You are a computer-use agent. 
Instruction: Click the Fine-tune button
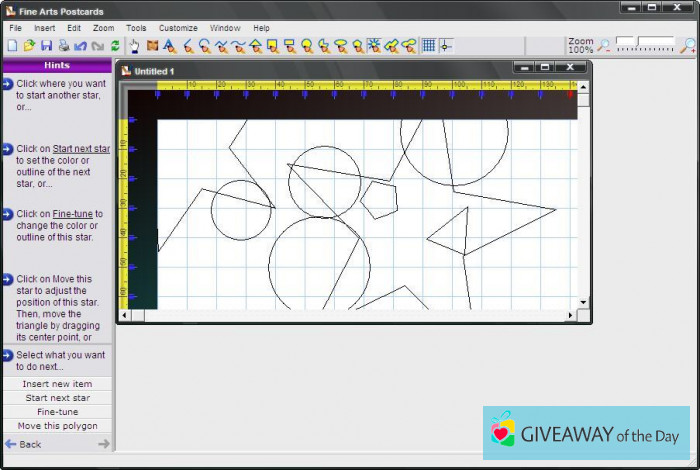click(57, 412)
